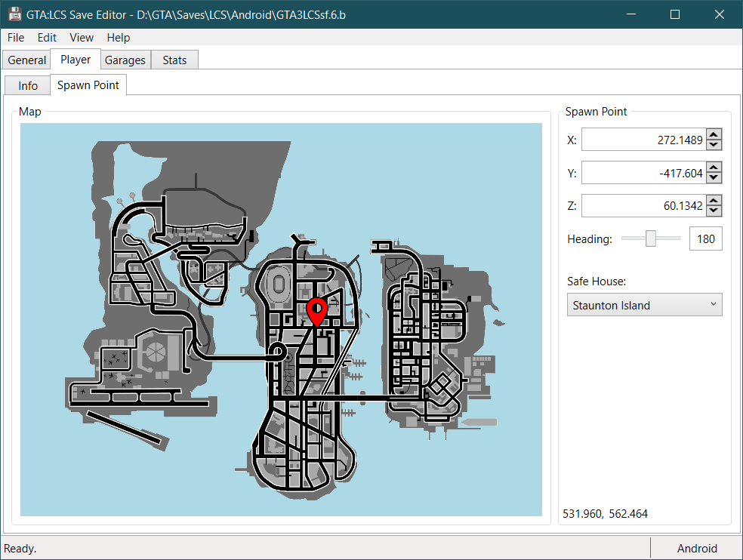743x560 pixels.
Task: Click the Y coordinate input field
Action: [x=644, y=173]
